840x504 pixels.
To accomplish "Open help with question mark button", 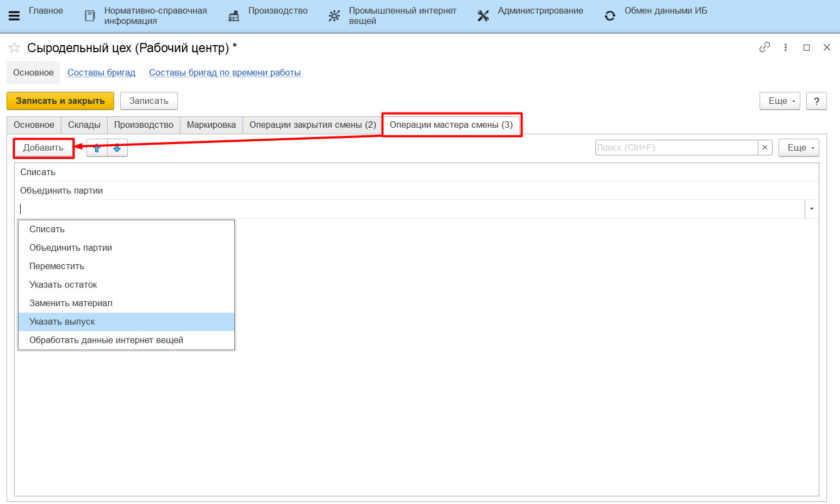I will (816, 101).
